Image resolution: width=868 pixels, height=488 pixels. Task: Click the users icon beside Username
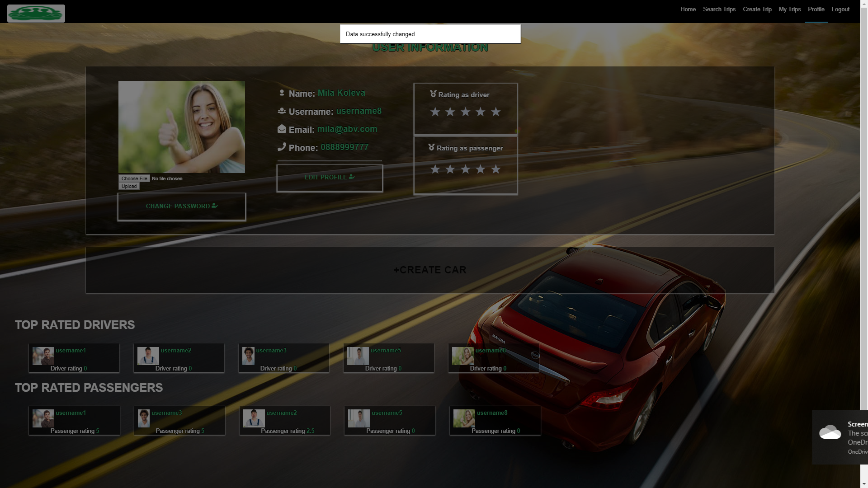(282, 111)
